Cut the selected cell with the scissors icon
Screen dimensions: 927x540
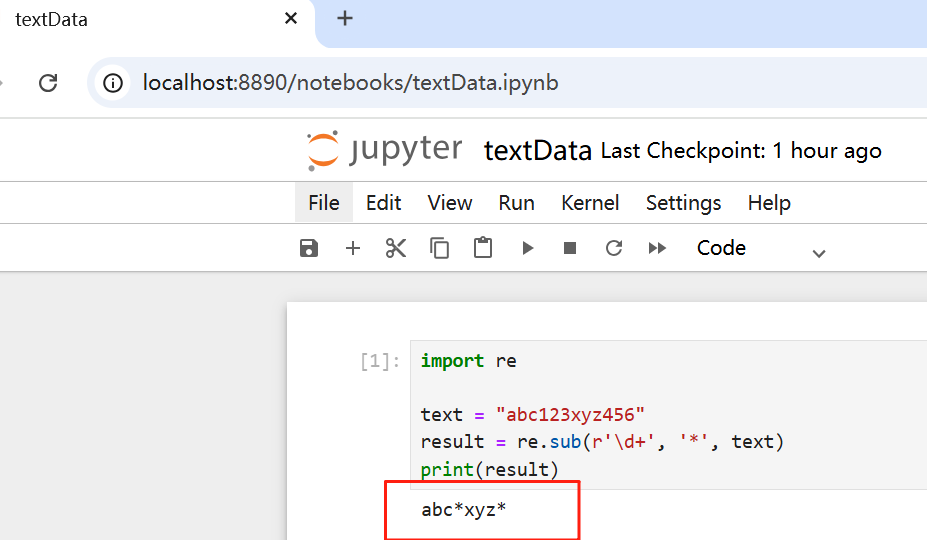tap(396, 248)
